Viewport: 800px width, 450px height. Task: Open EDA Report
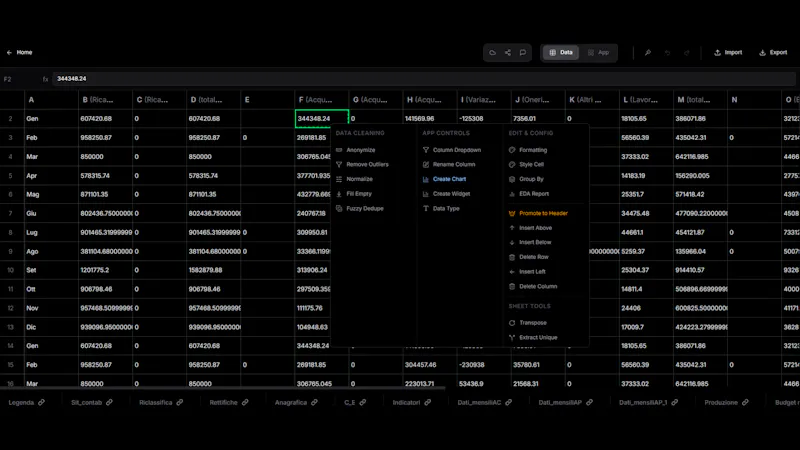[534, 194]
